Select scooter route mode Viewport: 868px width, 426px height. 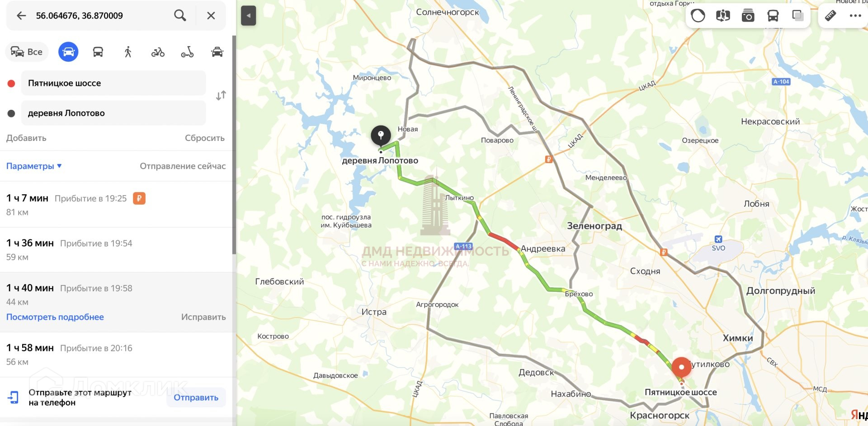click(x=188, y=52)
